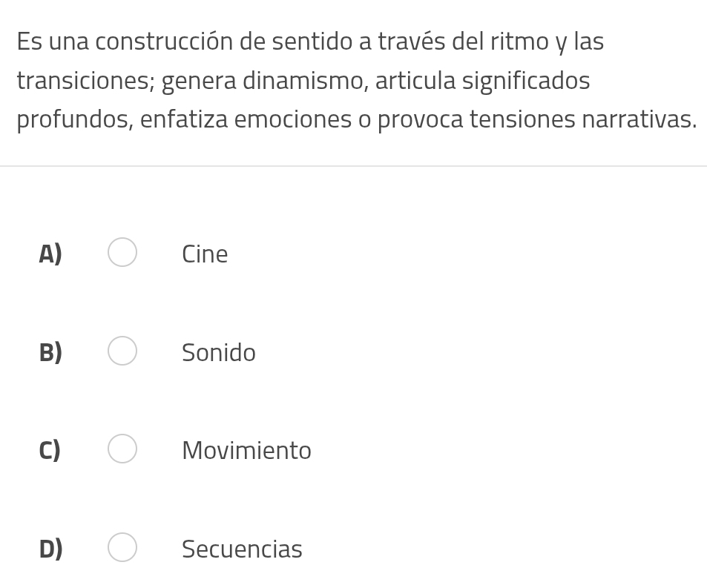707x588 pixels.
Task: Click the bold 'B)' option letter
Action: point(50,353)
